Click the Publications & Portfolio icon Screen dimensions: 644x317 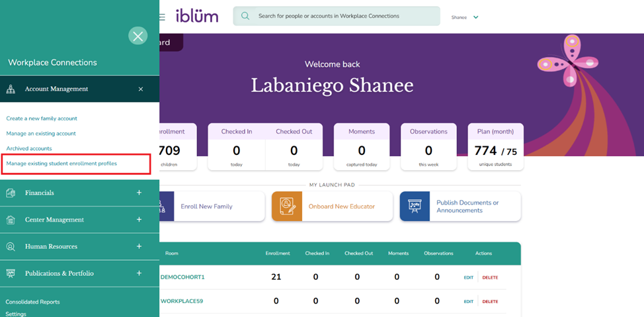pyautogui.click(x=11, y=273)
